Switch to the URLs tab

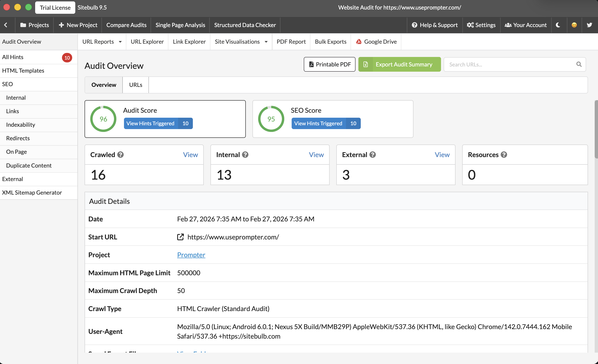[135, 85]
